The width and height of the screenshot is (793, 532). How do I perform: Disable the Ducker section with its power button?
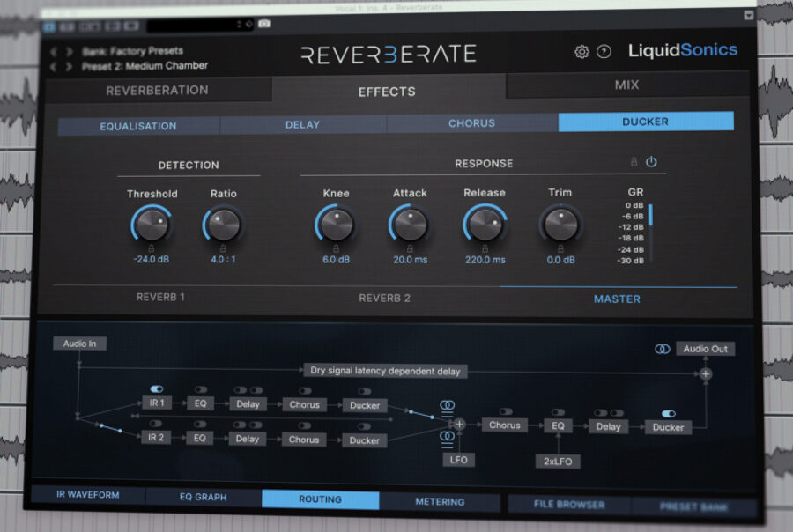point(653,162)
